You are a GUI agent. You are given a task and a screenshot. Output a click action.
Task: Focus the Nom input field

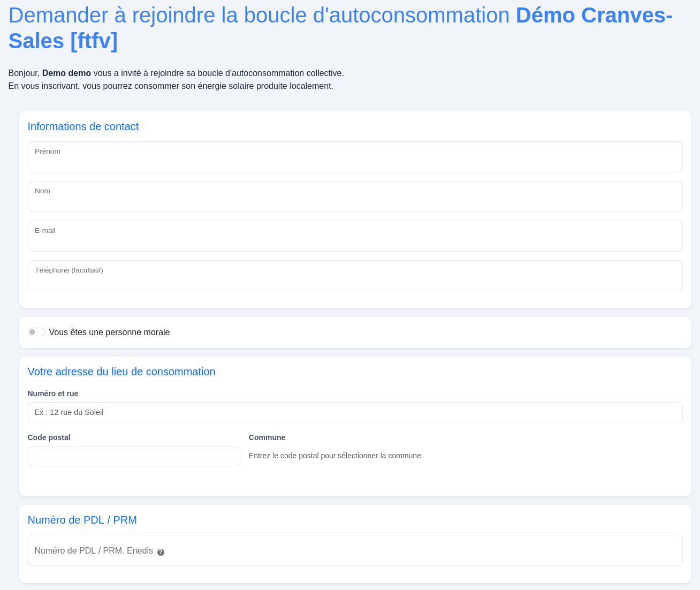coord(355,196)
